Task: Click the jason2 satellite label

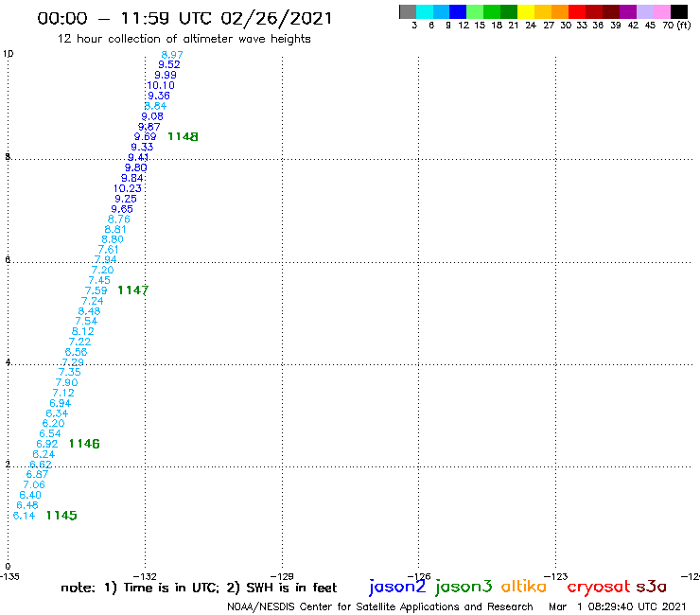Action: point(397,587)
